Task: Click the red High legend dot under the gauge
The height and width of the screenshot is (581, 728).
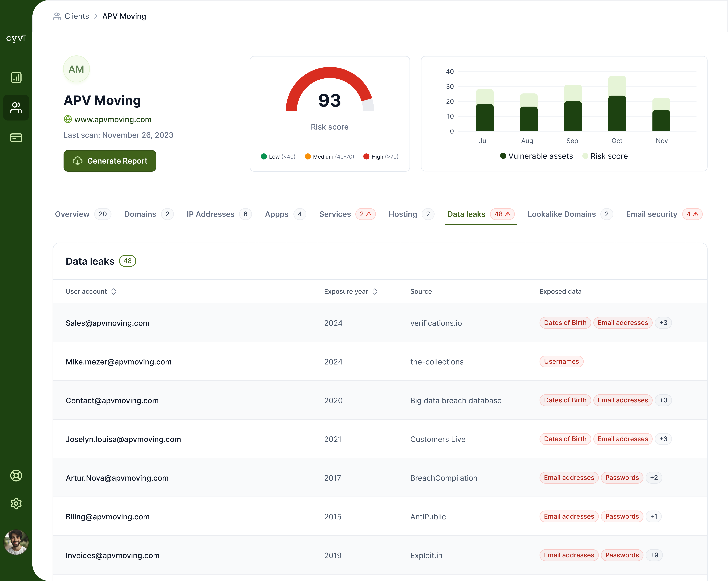Action: coord(366,156)
